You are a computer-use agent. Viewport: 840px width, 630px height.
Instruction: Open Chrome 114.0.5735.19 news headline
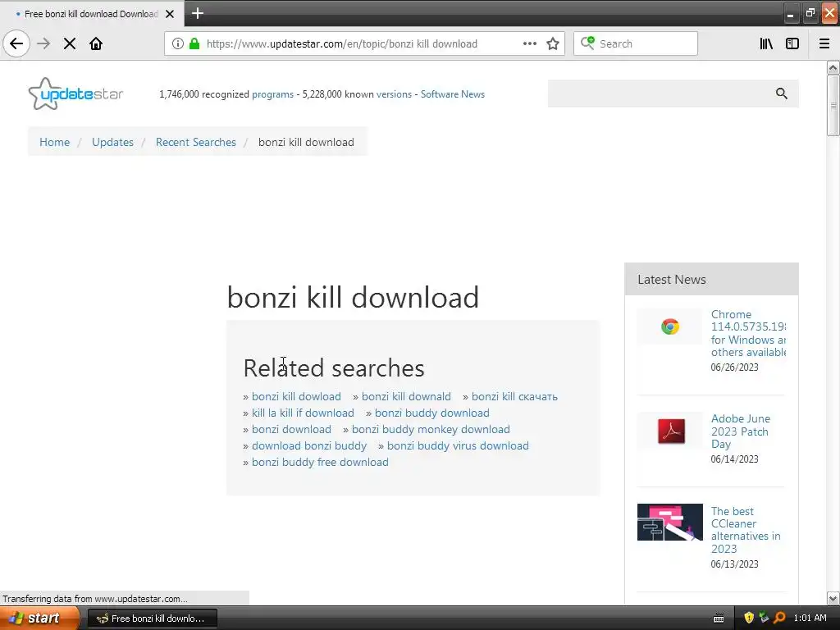tap(748, 333)
